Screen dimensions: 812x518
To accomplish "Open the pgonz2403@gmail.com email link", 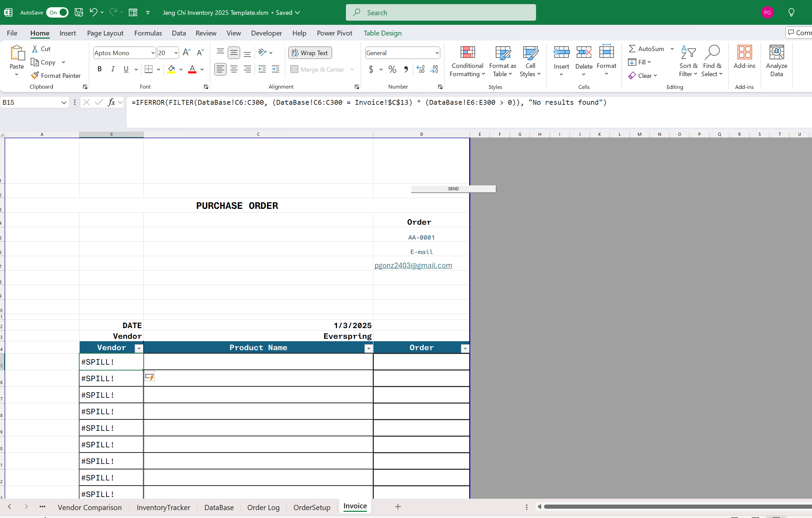I will click(413, 265).
